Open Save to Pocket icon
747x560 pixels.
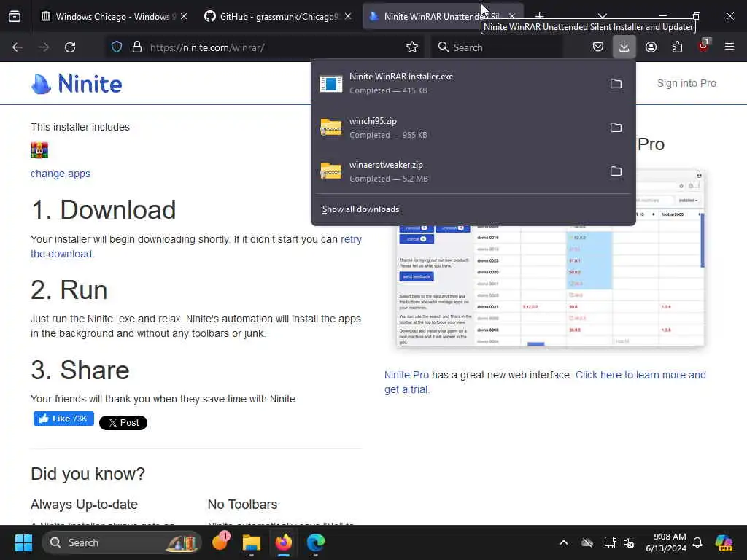[x=598, y=47]
